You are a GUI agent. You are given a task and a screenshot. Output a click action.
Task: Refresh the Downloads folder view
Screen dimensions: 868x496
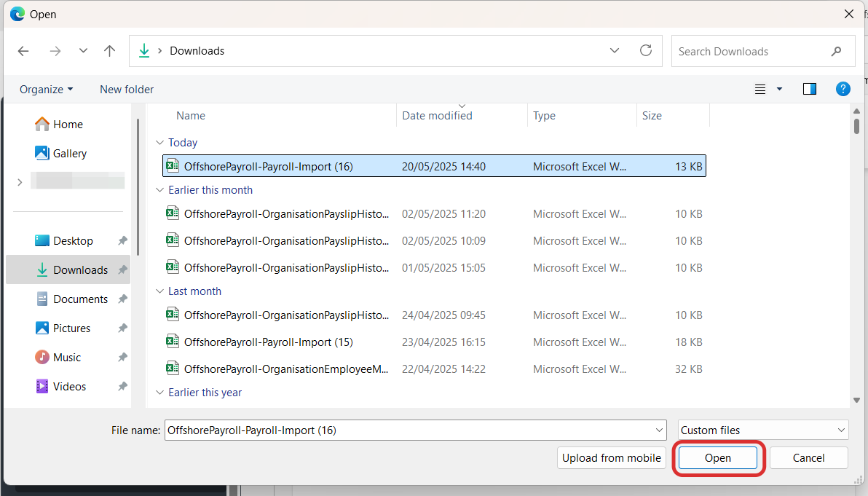645,50
